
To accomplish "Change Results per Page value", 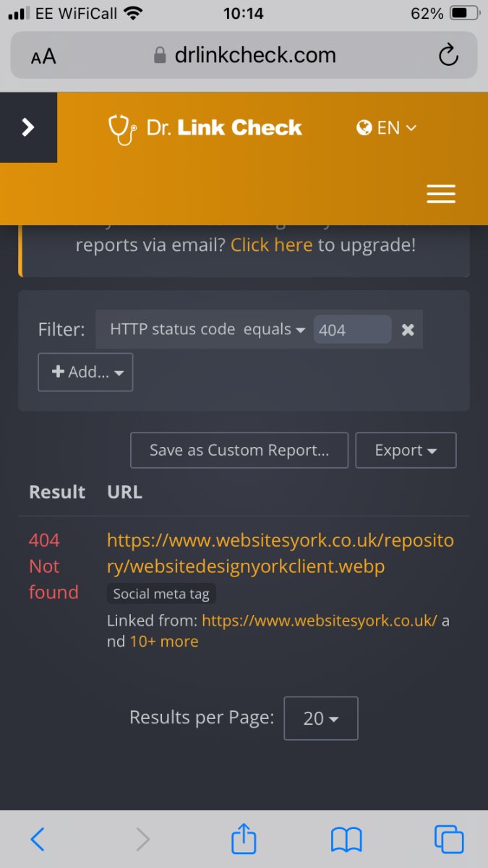I will coord(320,718).
